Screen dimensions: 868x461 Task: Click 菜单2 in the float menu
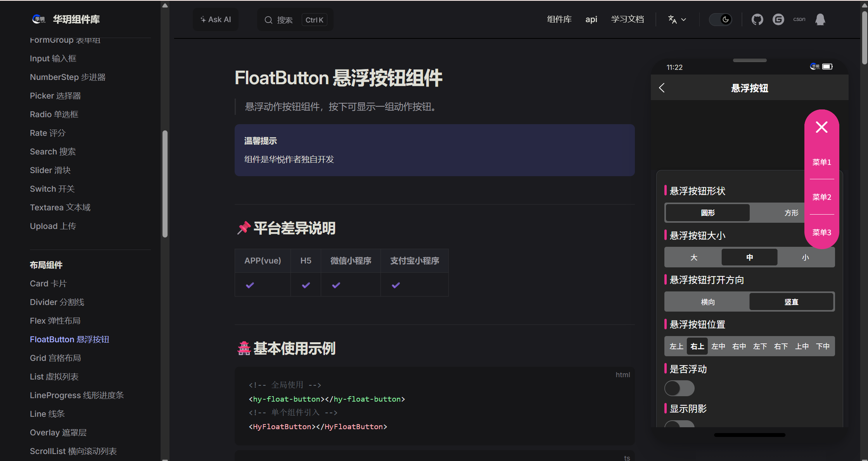tap(821, 197)
